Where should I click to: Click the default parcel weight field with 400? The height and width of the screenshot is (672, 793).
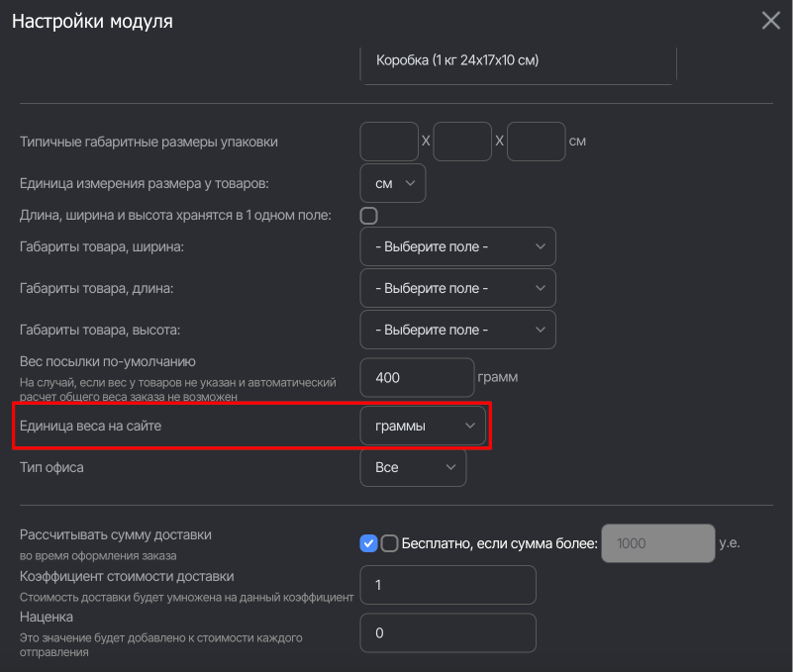coord(417,378)
